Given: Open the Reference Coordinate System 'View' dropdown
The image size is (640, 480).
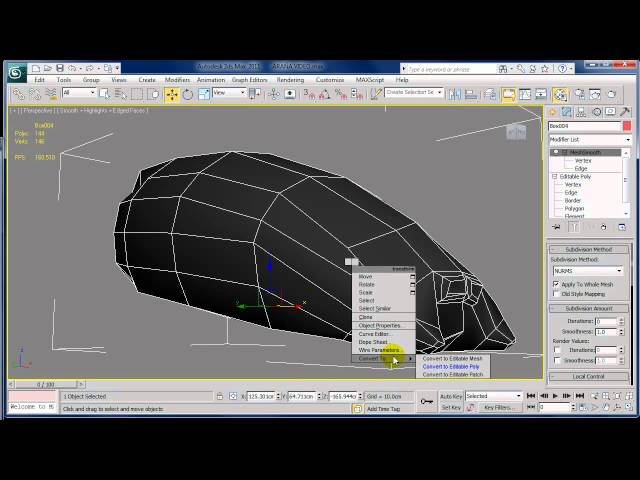Looking at the screenshot, I should (x=229, y=93).
